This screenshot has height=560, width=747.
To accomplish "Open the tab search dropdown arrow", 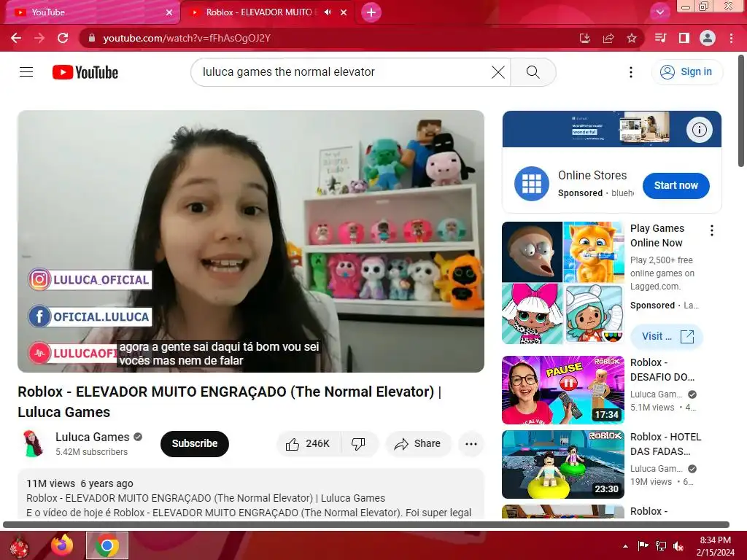I will (659, 12).
